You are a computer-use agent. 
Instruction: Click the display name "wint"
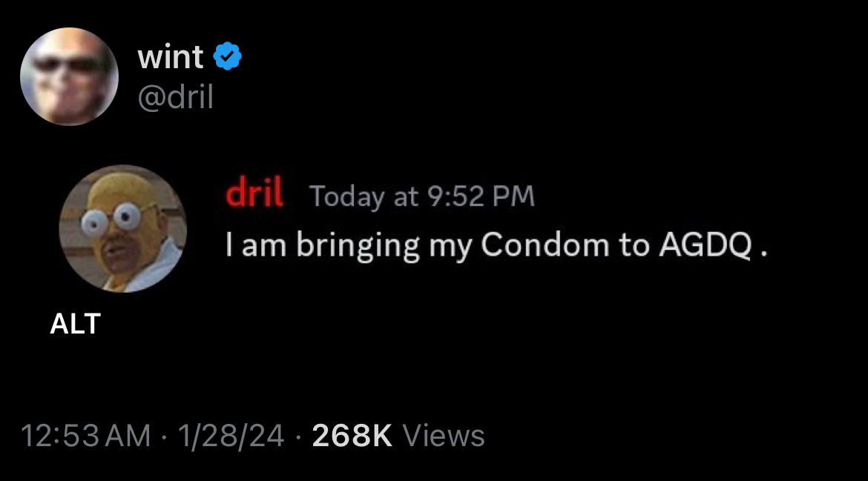click(x=171, y=57)
